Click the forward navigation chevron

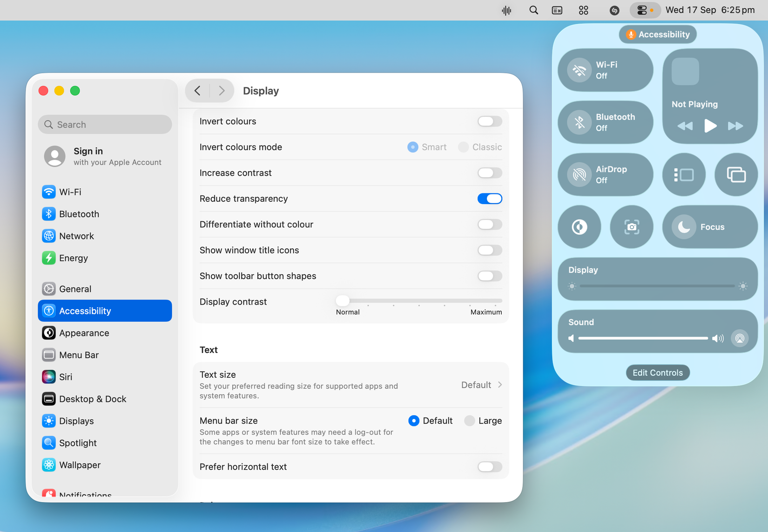[x=222, y=90]
